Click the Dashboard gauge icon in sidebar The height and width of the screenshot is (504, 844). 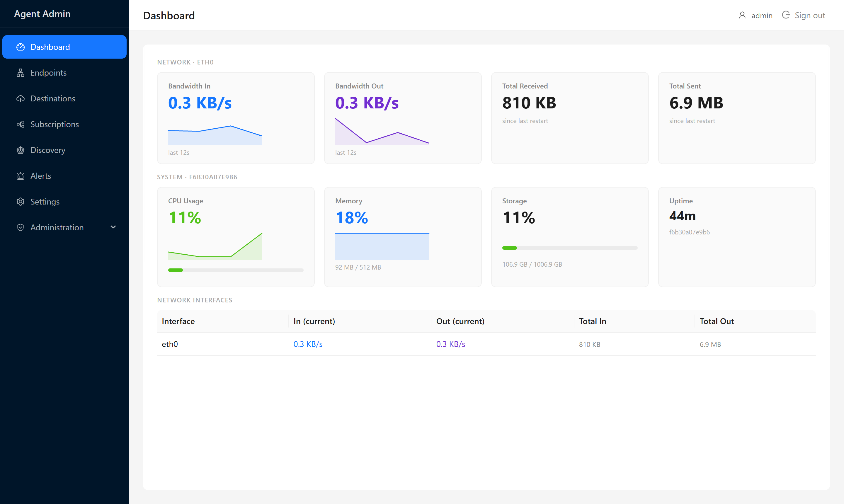(21, 47)
